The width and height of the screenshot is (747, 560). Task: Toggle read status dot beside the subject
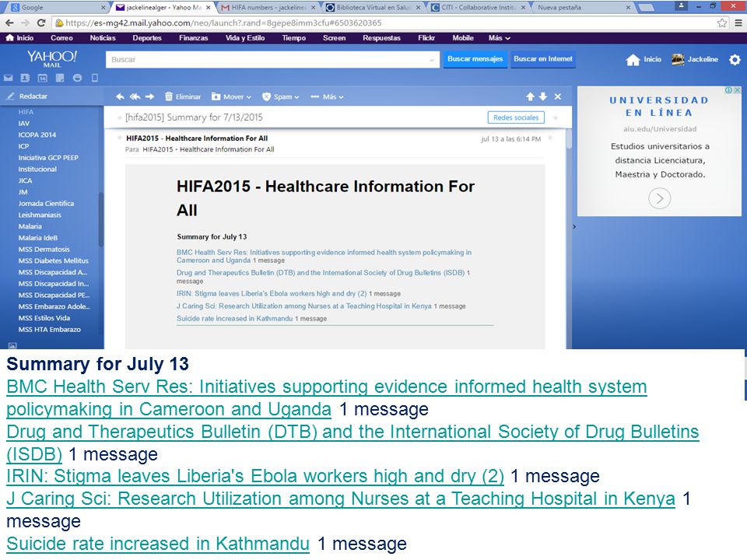119,117
